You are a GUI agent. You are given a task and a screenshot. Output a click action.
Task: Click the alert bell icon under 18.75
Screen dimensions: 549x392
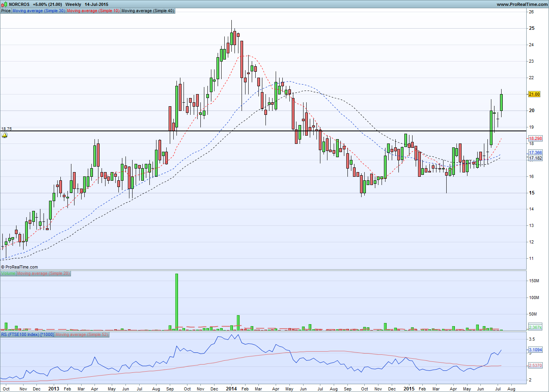click(x=4, y=135)
